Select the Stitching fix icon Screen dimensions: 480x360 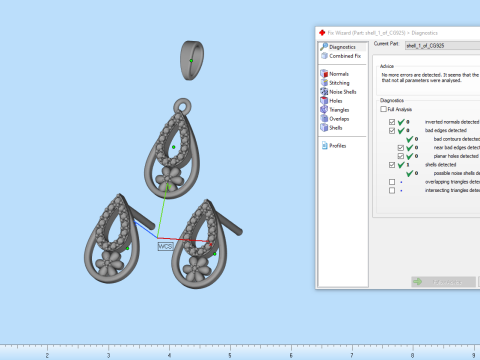pos(324,82)
